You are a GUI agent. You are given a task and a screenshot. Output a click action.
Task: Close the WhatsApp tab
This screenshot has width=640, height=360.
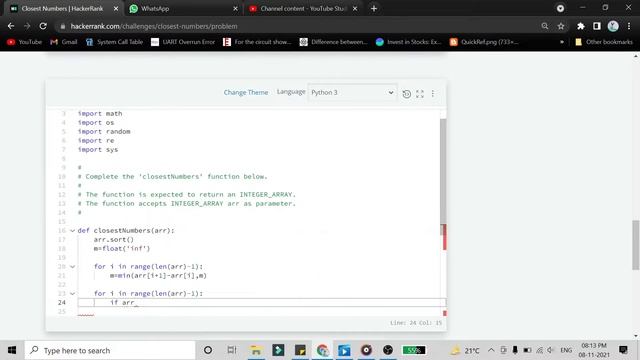(x=236, y=9)
